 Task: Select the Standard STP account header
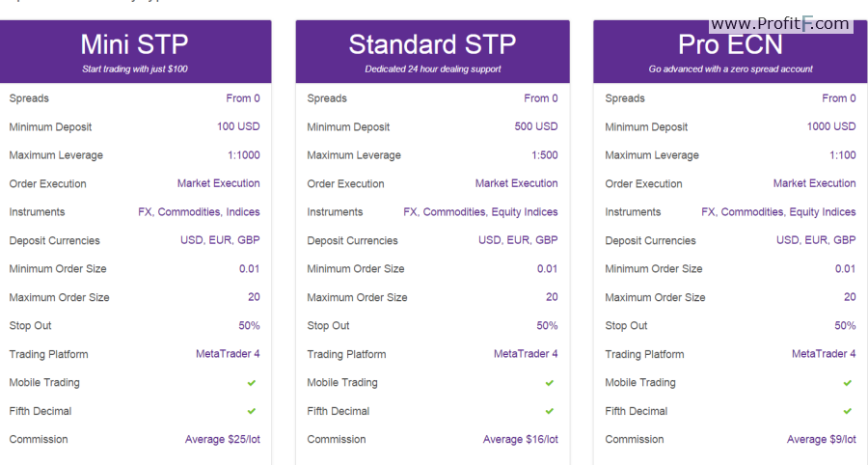432,51
